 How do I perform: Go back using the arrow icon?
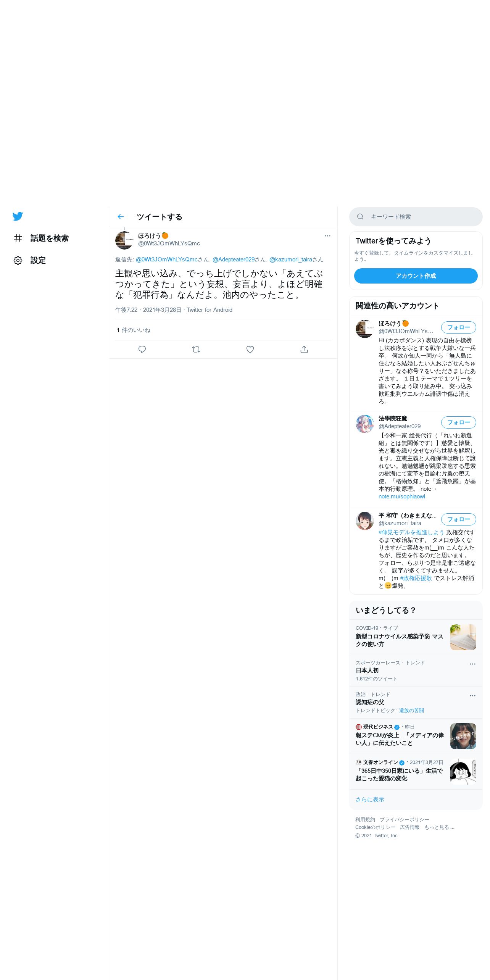(x=121, y=217)
